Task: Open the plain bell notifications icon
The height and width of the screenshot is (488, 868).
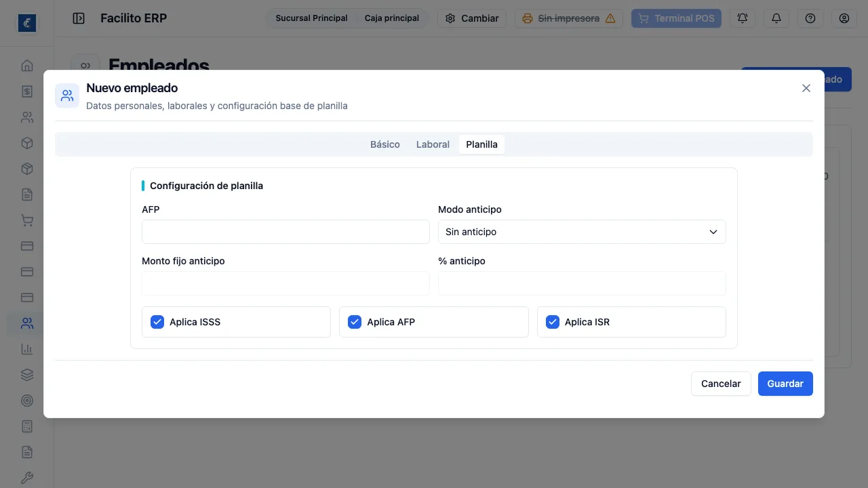Action: point(776,18)
